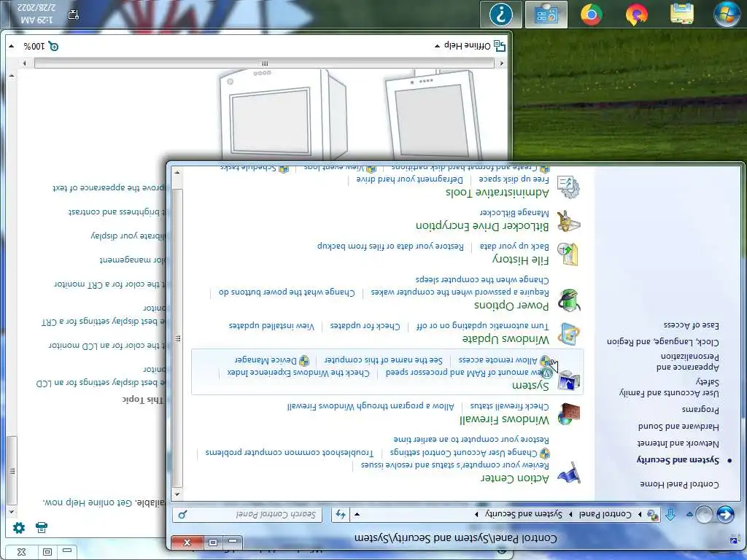
Task: Open Device Manager link
Action: [265, 360]
